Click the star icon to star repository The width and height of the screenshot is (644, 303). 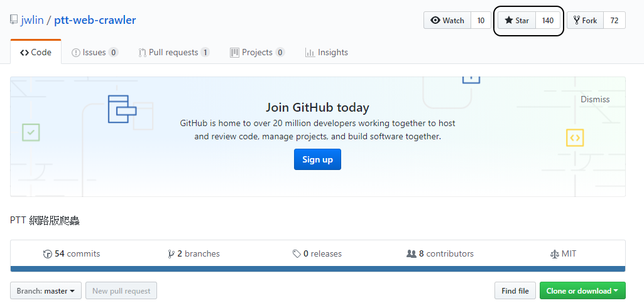(509, 21)
